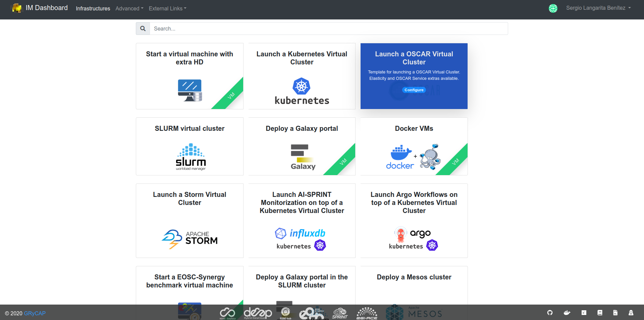644x320 pixels.
Task: Expand the Advanced dropdown menu
Action: pyautogui.click(x=129, y=8)
